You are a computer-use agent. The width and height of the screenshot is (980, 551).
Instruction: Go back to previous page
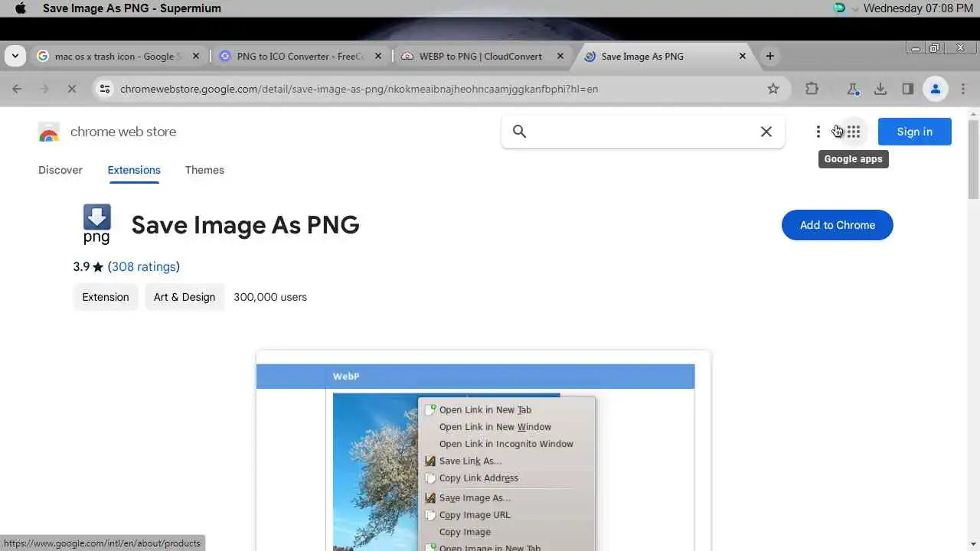click(17, 89)
